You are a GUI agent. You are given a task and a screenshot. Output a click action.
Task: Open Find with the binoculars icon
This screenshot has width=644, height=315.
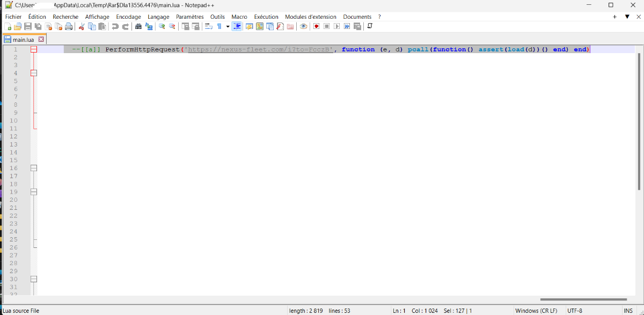tap(138, 26)
